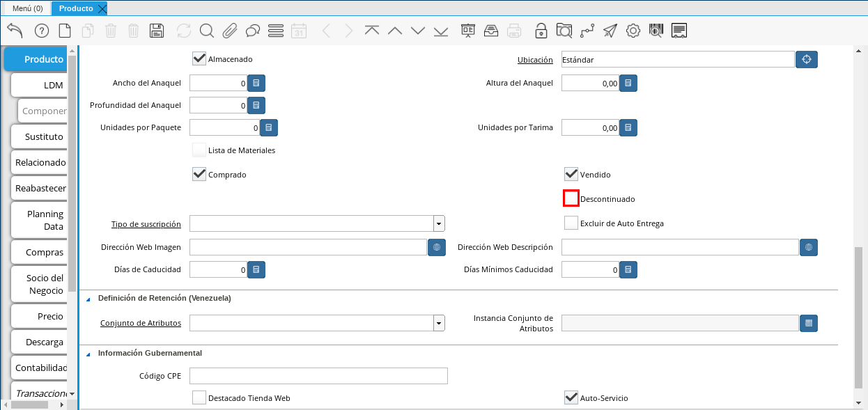
Task: Open the Compras side tab
Action: point(44,252)
